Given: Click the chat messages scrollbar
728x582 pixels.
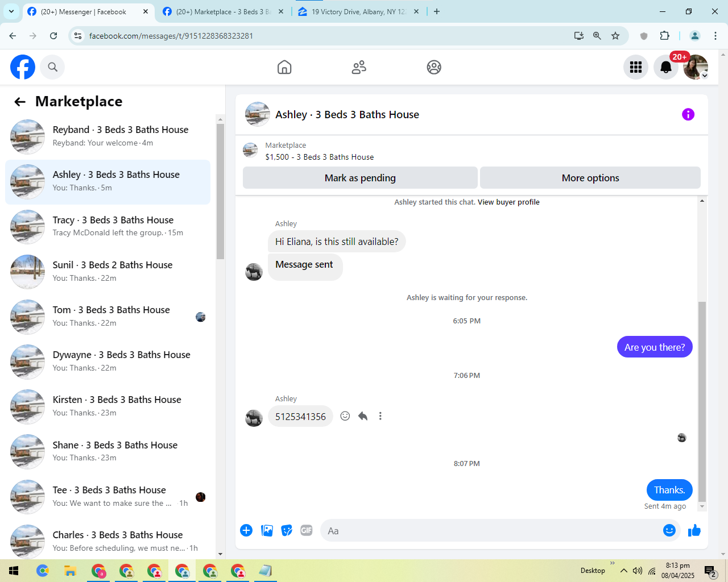Looking at the screenshot, I should point(702,402).
